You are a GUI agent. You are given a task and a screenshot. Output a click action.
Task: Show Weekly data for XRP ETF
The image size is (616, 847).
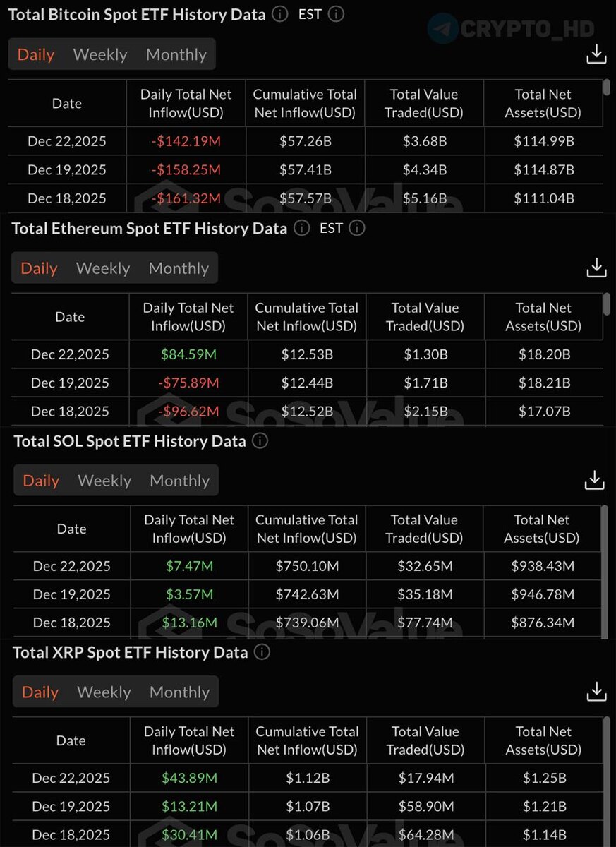pyautogui.click(x=104, y=692)
